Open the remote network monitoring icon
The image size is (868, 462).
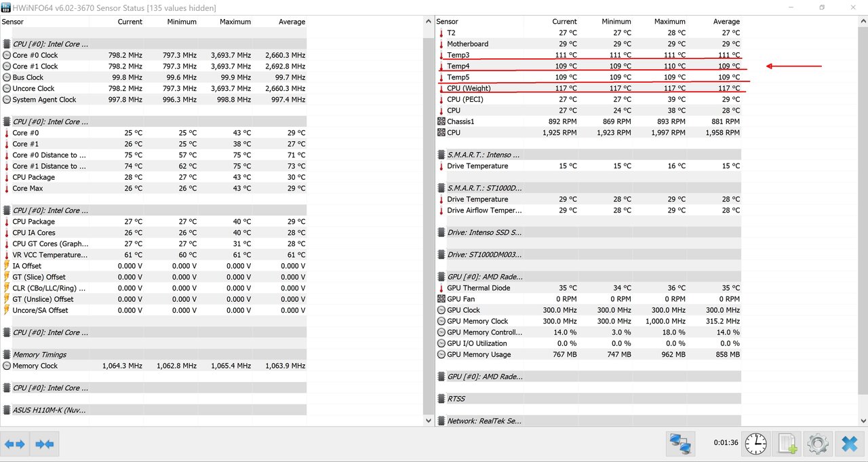pyautogui.click(x=680, y=444)
